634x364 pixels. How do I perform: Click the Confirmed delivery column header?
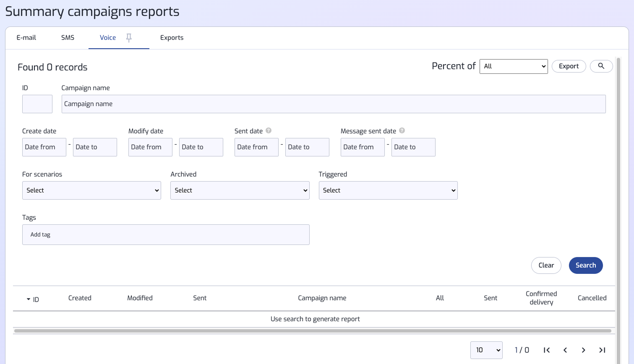(541, 298)
